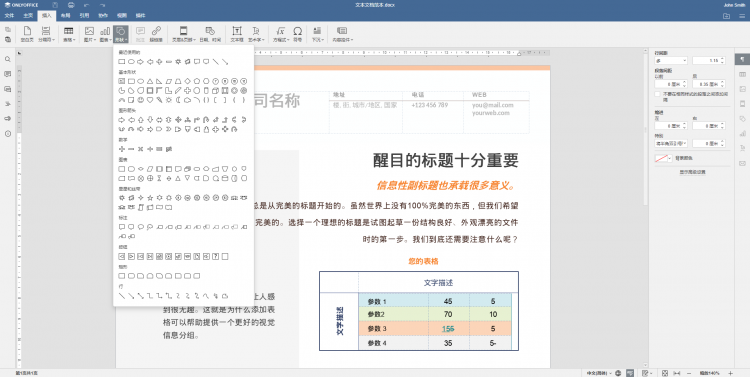Select the cloud shape
Viewport: 750px width, 377px height.
pyautogui.click(x=188, y=100)
